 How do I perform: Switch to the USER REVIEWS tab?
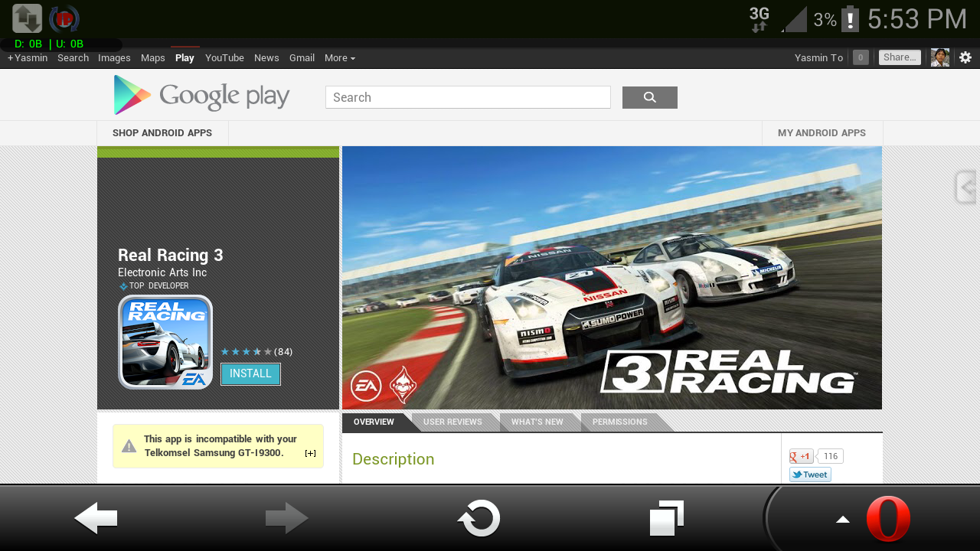point(452,422)
